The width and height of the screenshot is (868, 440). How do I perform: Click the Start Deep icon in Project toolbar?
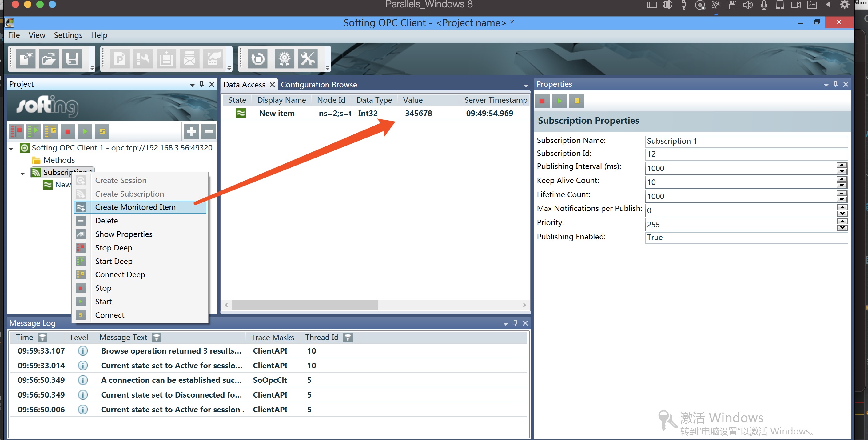33,131
